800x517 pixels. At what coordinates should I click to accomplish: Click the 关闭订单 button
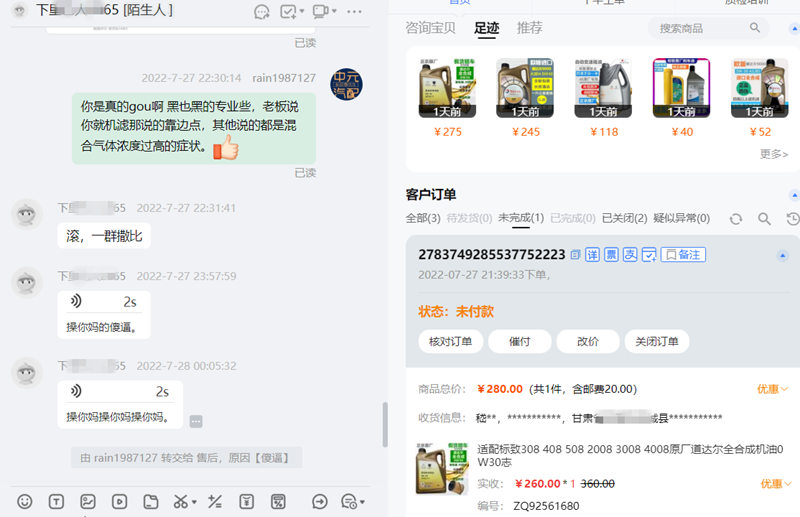click(657, 341)
